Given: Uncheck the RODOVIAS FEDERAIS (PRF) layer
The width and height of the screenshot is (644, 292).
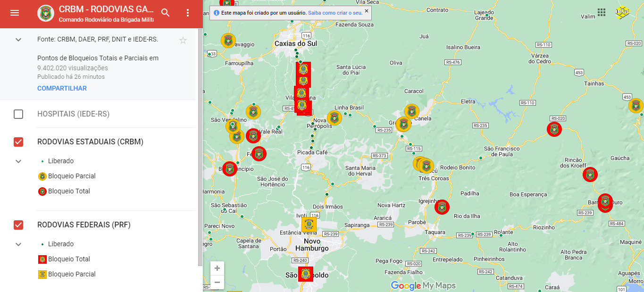Looking at the screenshot, I should (18, 225).
